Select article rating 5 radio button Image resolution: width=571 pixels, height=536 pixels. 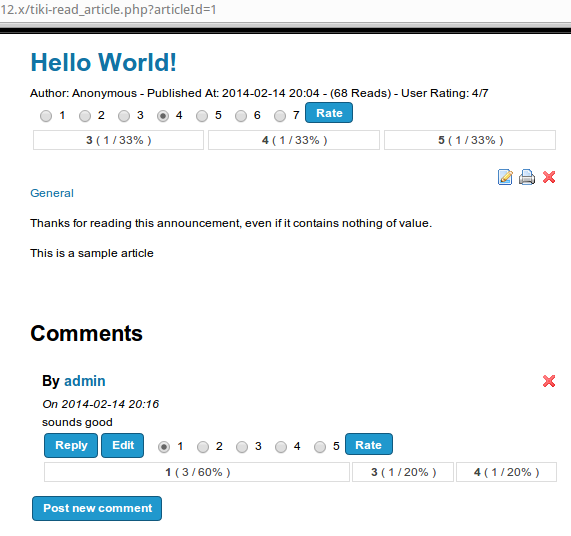[202, 116]
